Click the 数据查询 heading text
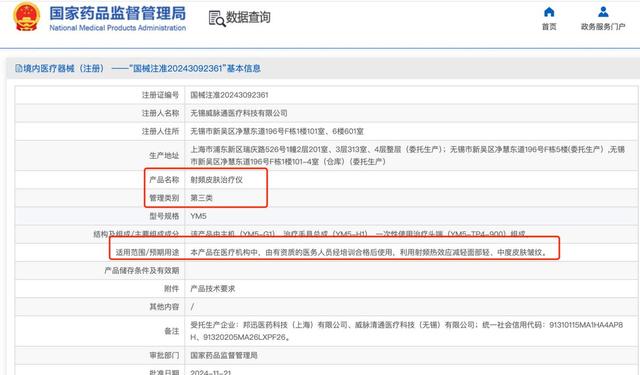The height and width of the screenshot is (375, 640). pyautogui.click(x=248, y=18)
